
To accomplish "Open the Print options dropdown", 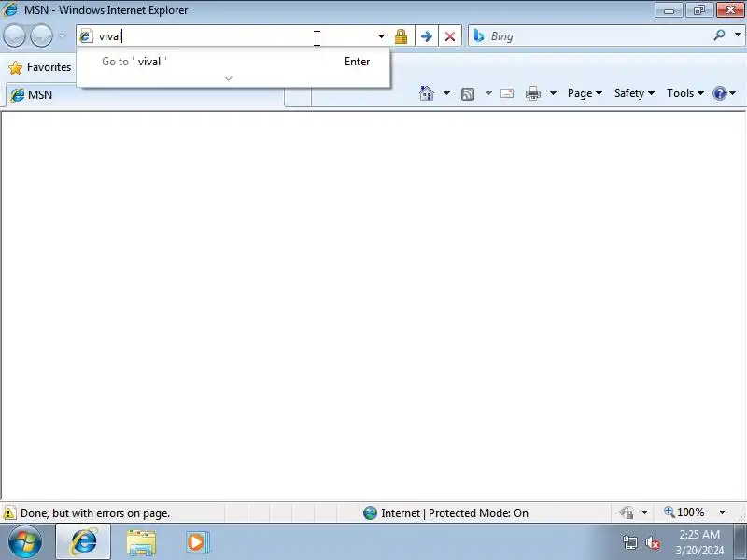I will tap(553, 93).
